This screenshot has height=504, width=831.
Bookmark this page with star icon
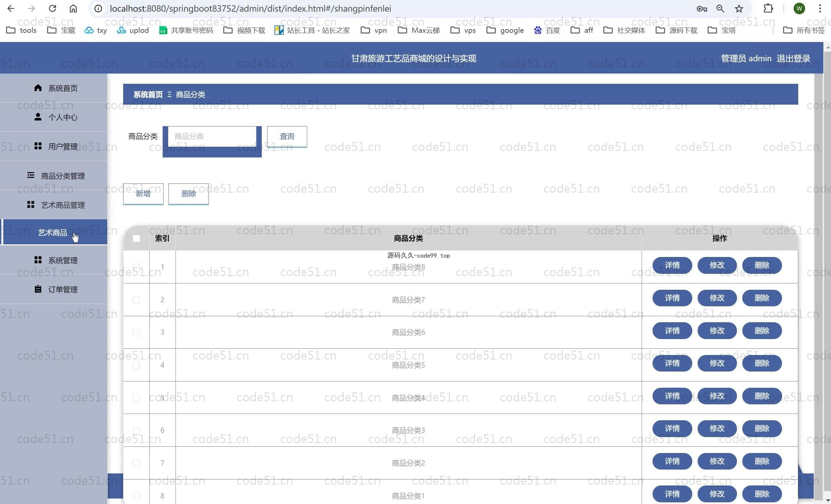point(739,9)
